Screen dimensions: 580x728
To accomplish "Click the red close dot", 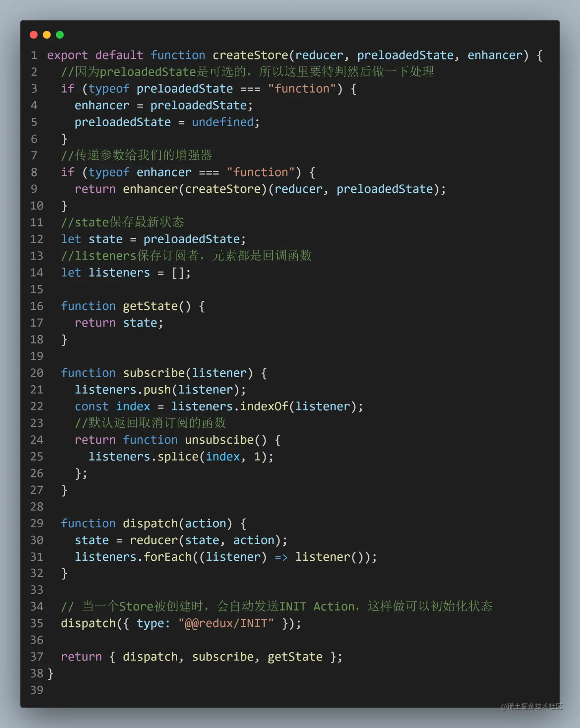I will 34,35.
